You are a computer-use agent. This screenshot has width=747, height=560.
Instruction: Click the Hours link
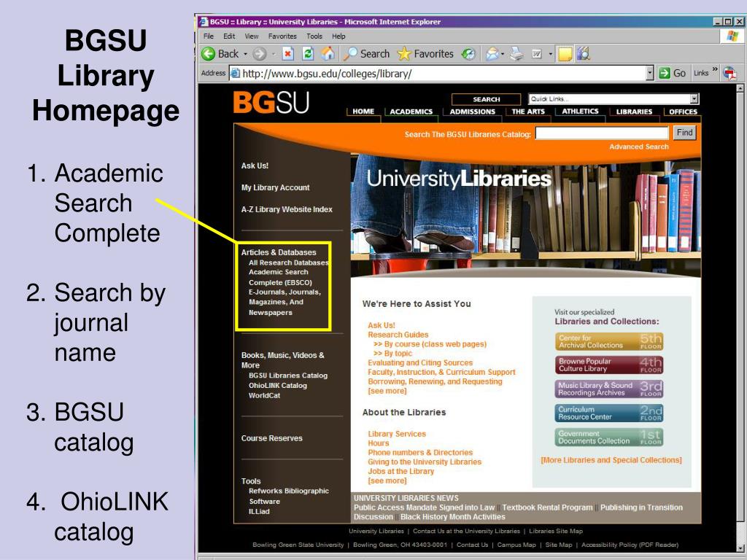[x=379, y=443]
